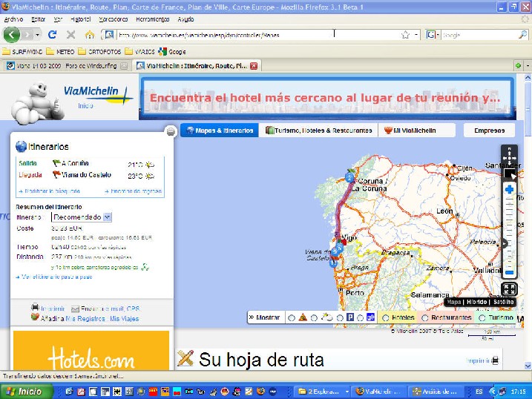Open the address bar history dropdown
The image size is (532, 399).
tap(416, 35)
